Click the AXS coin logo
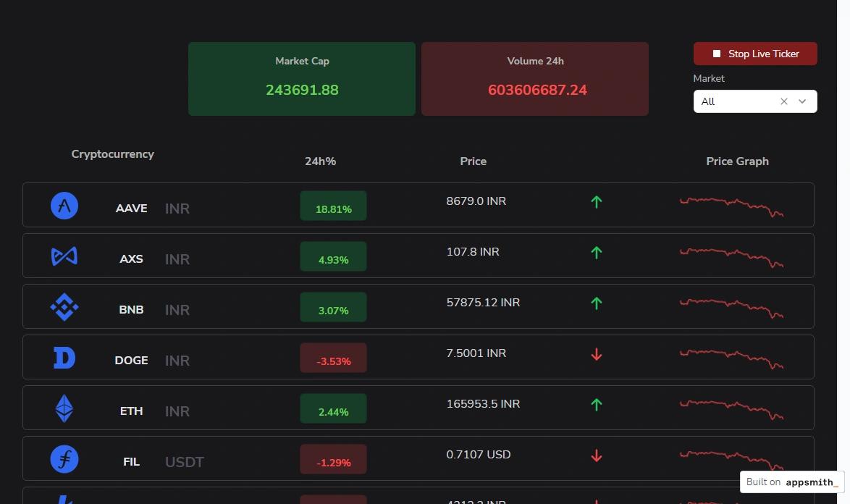 64,256
